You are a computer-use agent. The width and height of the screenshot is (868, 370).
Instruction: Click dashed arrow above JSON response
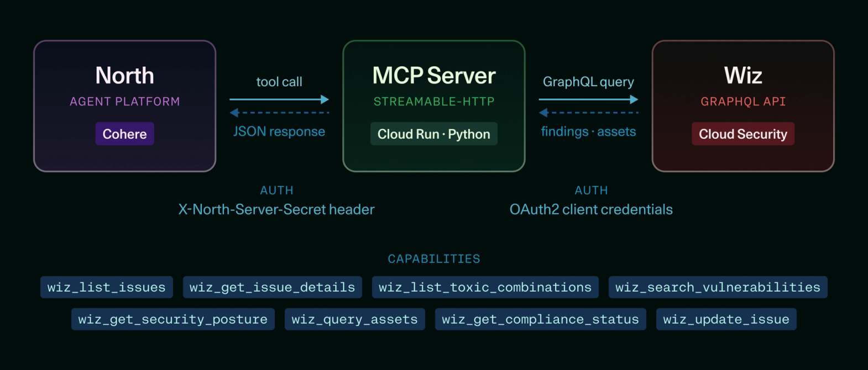279,113
